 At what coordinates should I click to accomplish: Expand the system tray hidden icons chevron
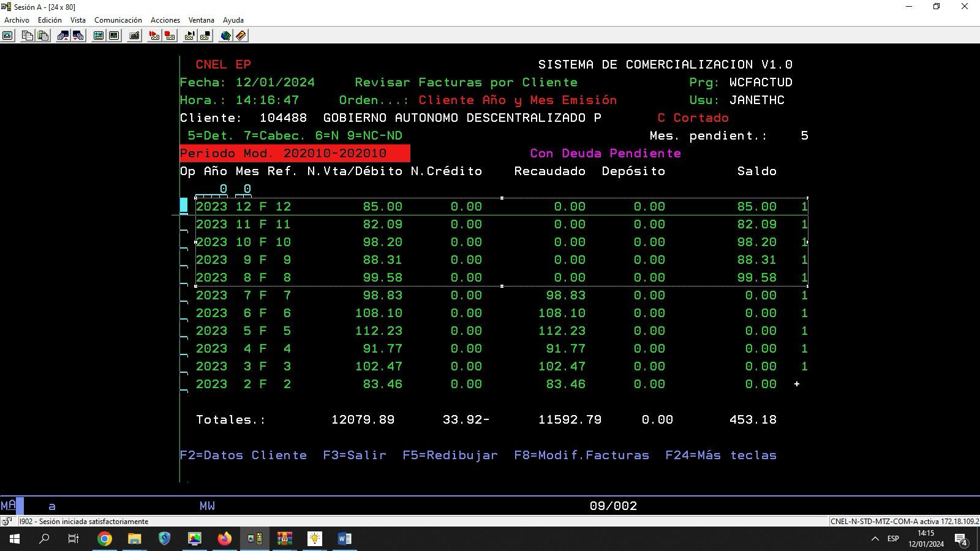point(875,539)
